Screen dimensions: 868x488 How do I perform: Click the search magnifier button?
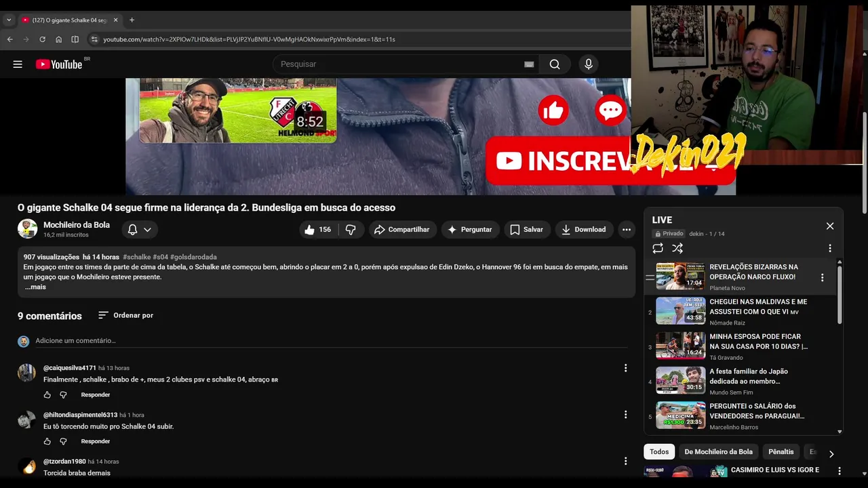pyautogui.click(x=555, y=64)
